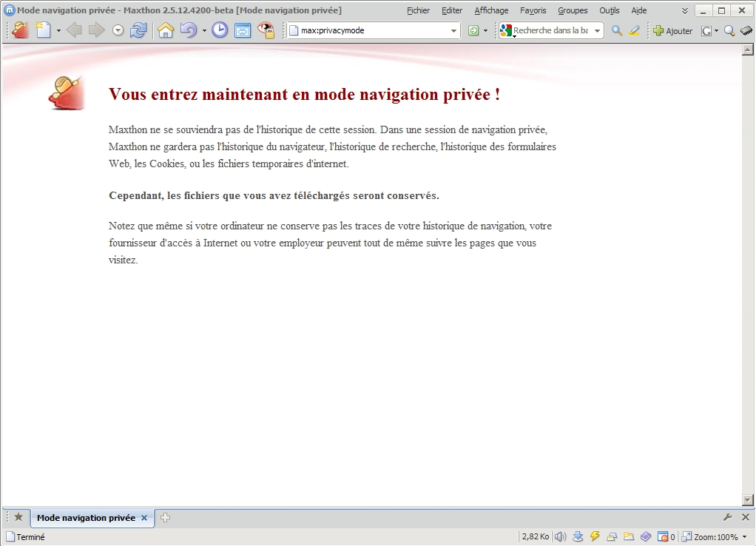Screen dimensions: 756x546
Task: Click the search magnifier icon
Action: click(x=617, y=31)
